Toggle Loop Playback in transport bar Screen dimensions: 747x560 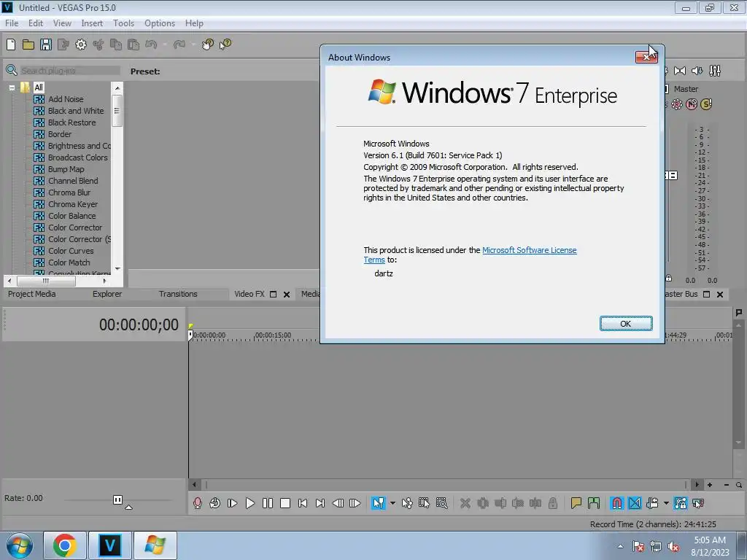215,503
